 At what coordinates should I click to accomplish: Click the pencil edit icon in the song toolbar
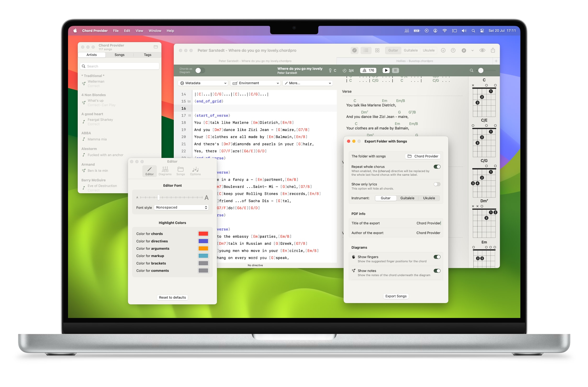pyautogui.click(x=354, y=50)
